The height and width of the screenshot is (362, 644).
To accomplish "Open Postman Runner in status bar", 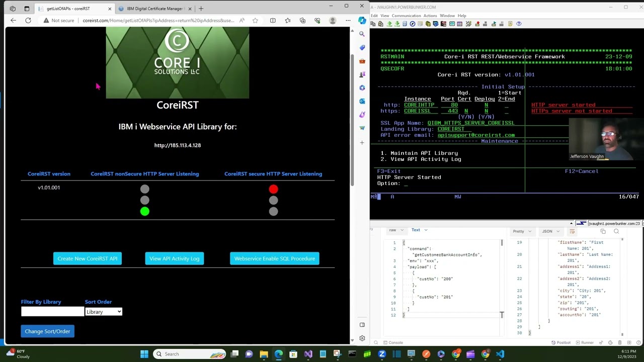I will pyautogui.click(x=585, y=342).
